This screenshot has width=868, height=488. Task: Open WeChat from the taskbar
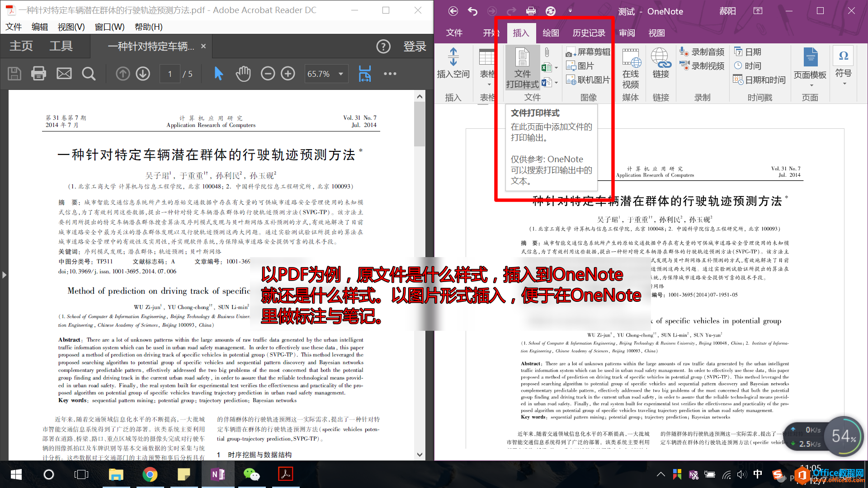coord(251,474)
